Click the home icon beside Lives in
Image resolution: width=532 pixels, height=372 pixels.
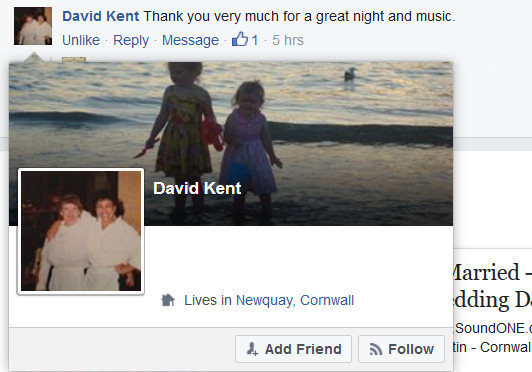(168, 300)
